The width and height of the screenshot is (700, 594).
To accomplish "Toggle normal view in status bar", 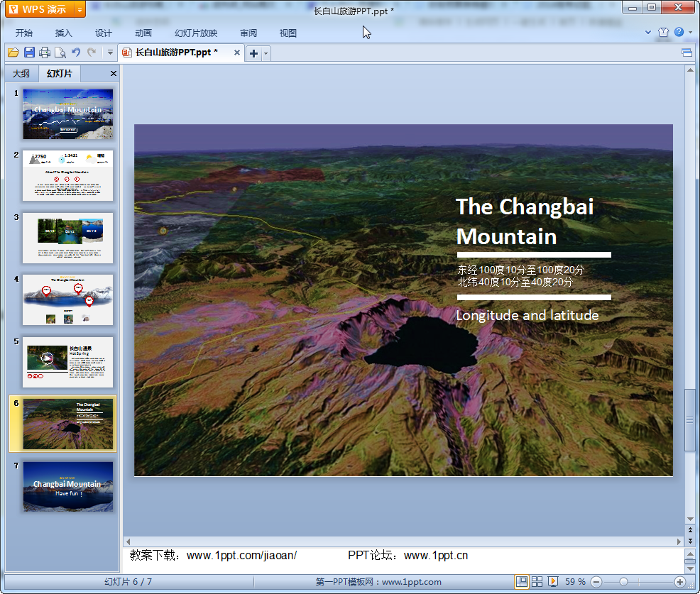I will pos(522,582).
